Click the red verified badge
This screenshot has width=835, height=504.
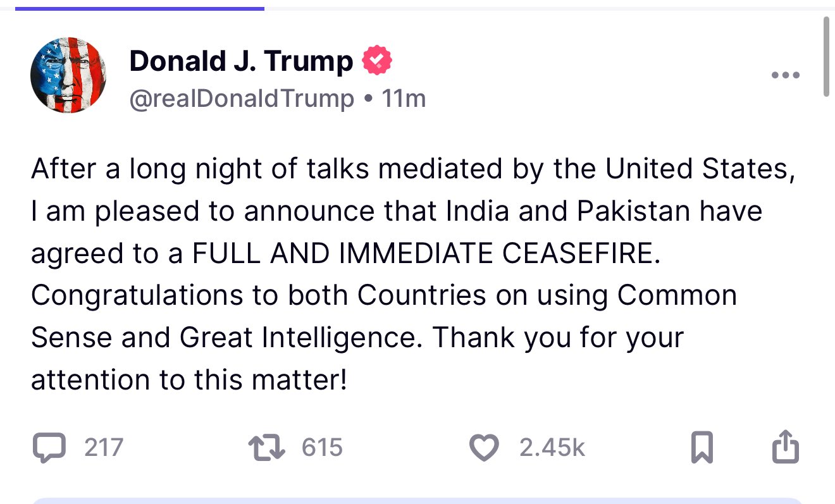pos(377,61)
